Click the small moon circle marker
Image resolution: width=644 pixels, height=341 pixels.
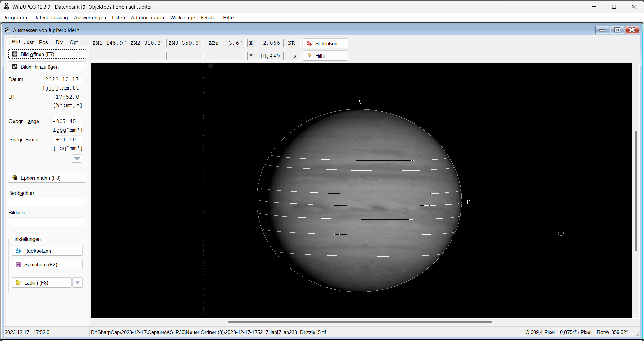(x=561, y=233)
